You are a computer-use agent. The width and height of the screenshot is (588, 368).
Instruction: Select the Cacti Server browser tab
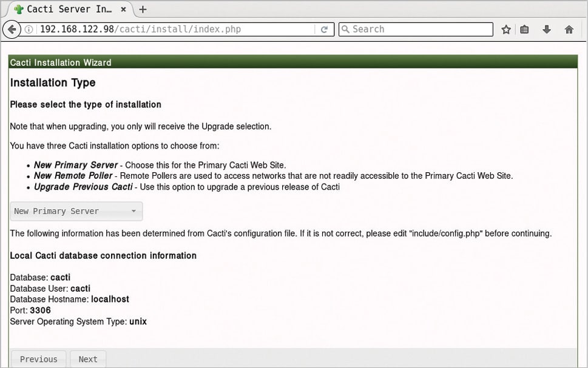[x=69, y=9]
